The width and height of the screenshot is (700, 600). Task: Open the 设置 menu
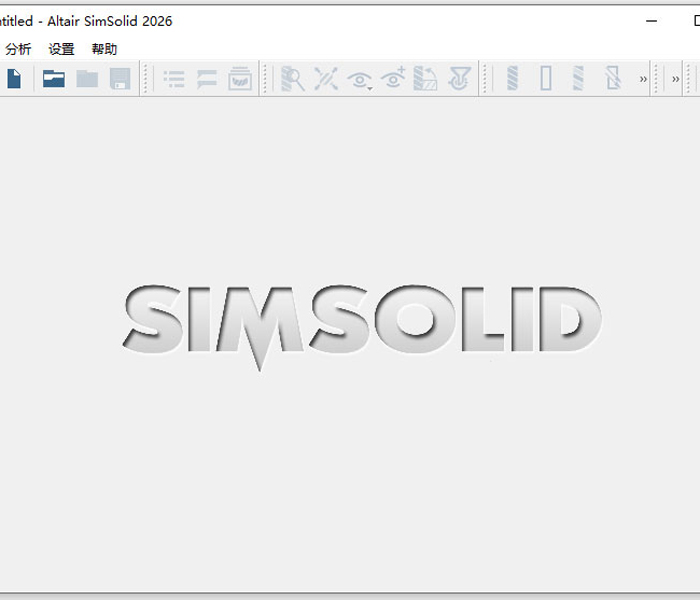click(x=61, y=49)
